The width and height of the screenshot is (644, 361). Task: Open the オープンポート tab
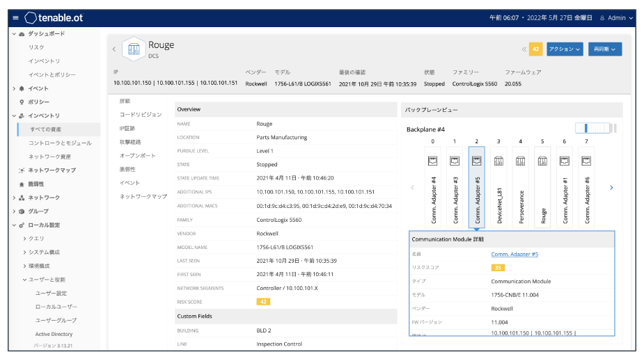point(137,155)
